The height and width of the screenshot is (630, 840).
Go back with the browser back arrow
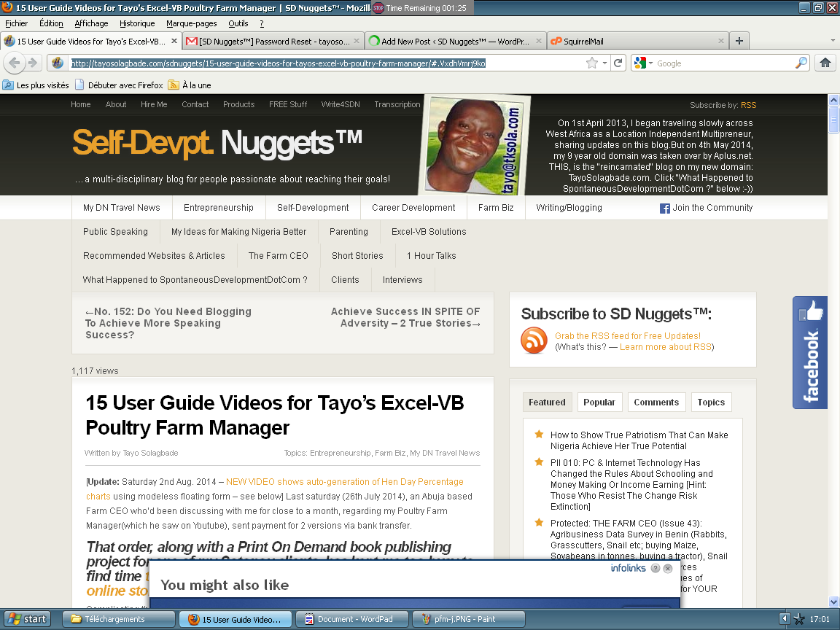(15, 63)
